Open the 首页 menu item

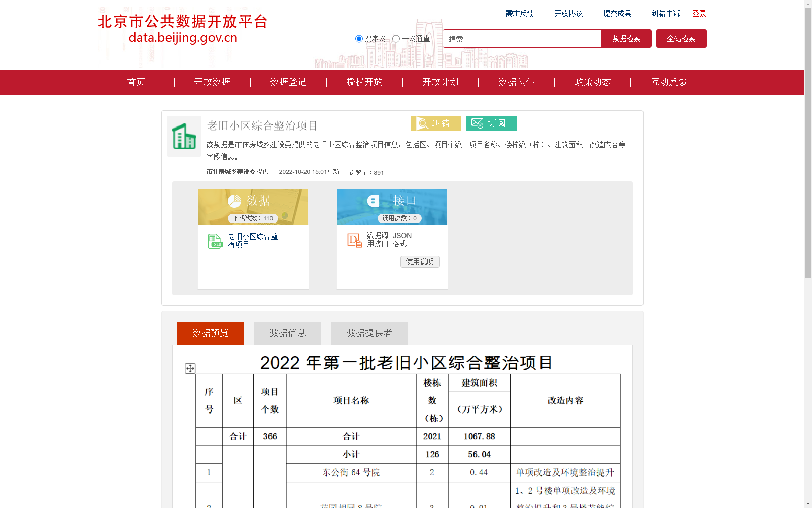pyautogui.click(x=136, y=82)
